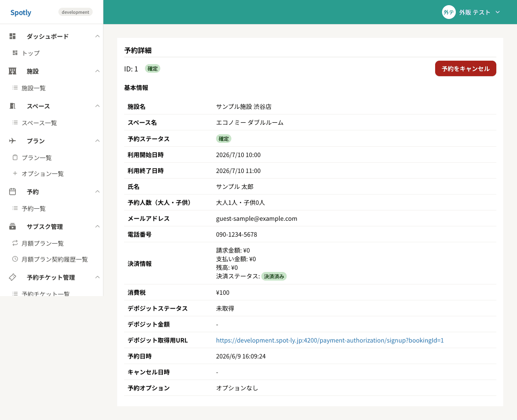Image resolution: width=517 pixels, height=420 pixels.
Task: Click the building icon for 施設
Action: pos(12,71)
